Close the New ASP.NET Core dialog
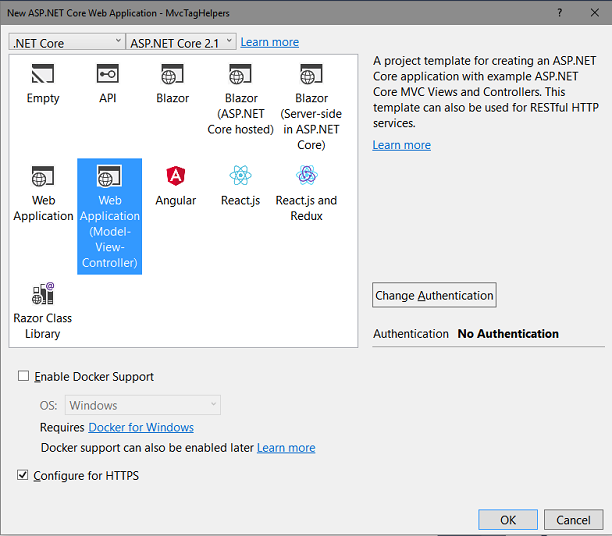612x536 pixels. [594, 12]
